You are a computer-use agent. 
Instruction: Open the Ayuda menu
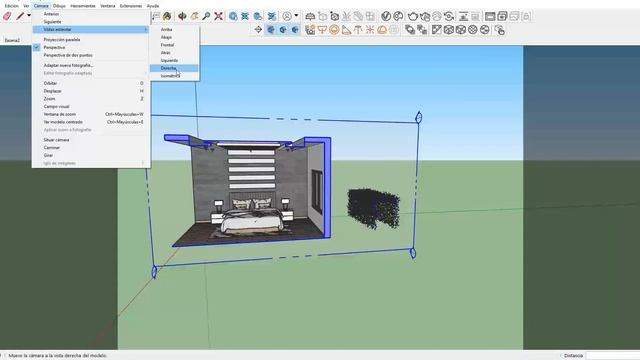[x=153, y=6]
